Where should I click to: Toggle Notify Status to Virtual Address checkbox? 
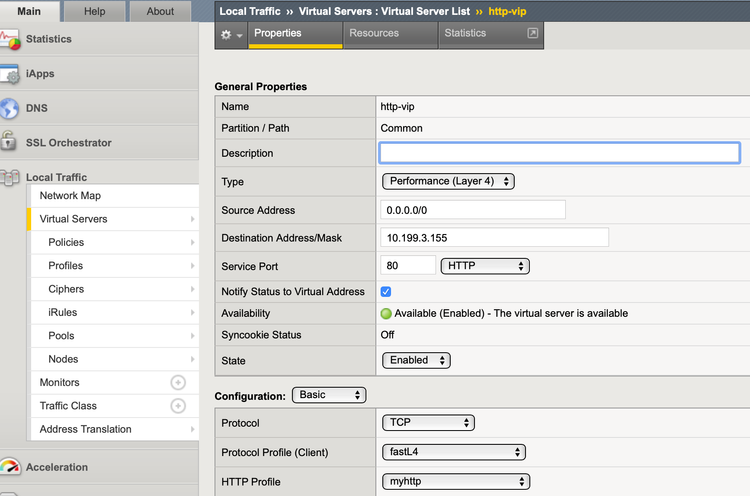click(x=386, y=291)
